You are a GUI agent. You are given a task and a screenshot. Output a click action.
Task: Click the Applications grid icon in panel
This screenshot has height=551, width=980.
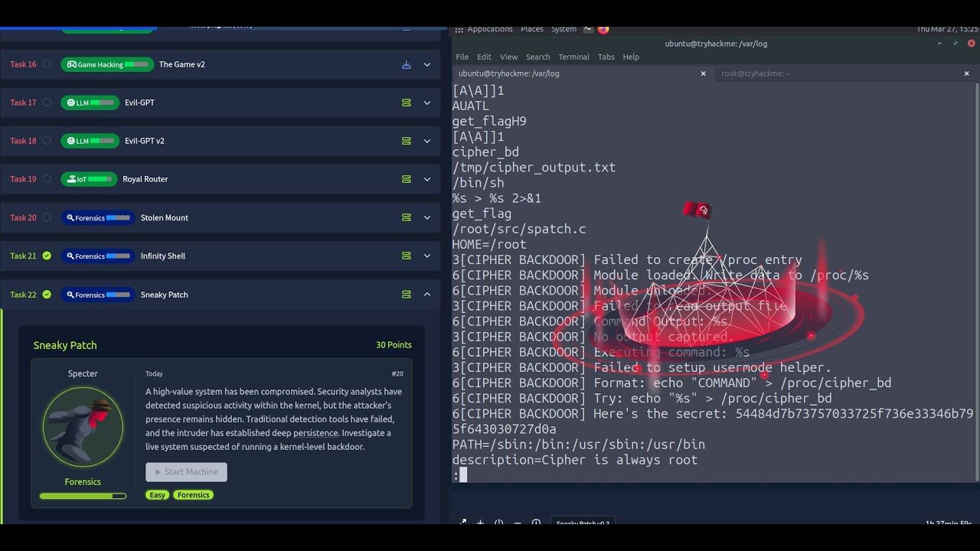pos(459,30)
